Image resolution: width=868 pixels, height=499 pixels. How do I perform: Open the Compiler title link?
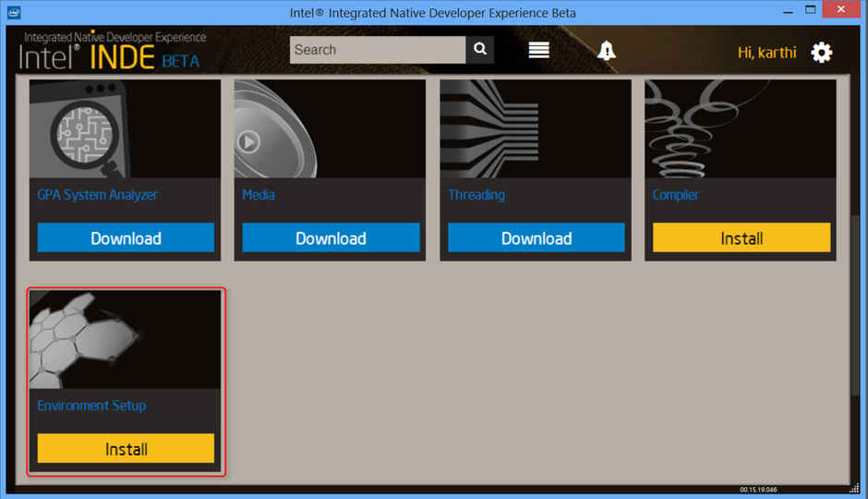675,195
